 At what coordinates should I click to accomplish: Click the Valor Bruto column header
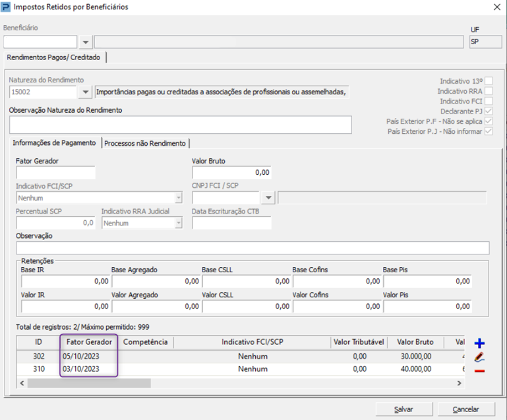pos(415,342)
